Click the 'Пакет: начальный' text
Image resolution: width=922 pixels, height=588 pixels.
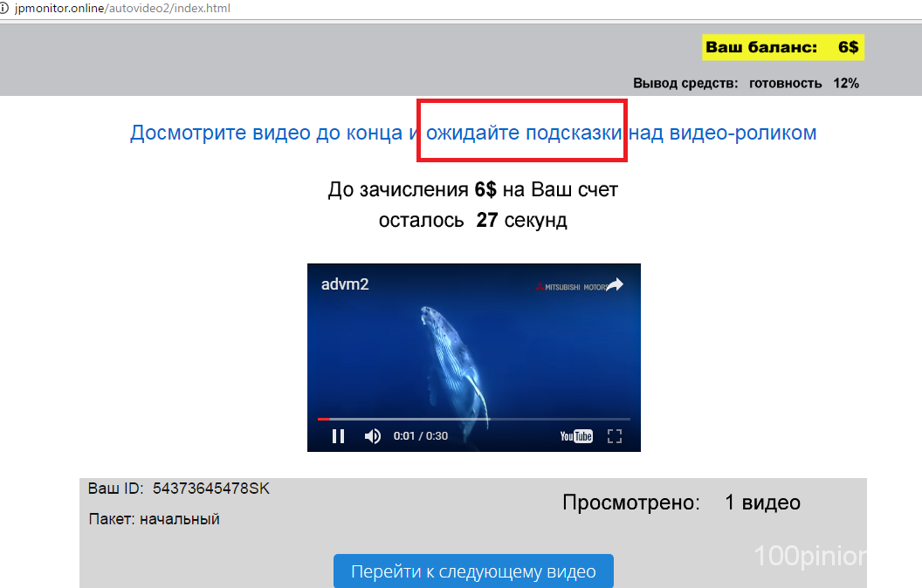click(x=154, y=519)
